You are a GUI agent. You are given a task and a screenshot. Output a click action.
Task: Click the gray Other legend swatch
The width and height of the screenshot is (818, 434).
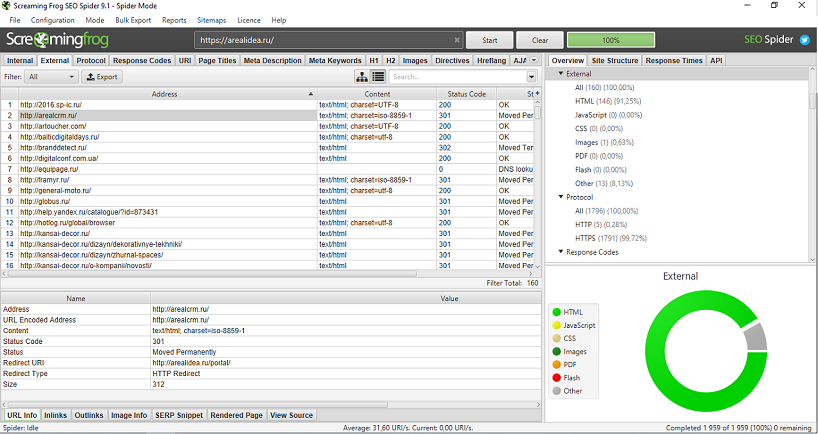556,391
